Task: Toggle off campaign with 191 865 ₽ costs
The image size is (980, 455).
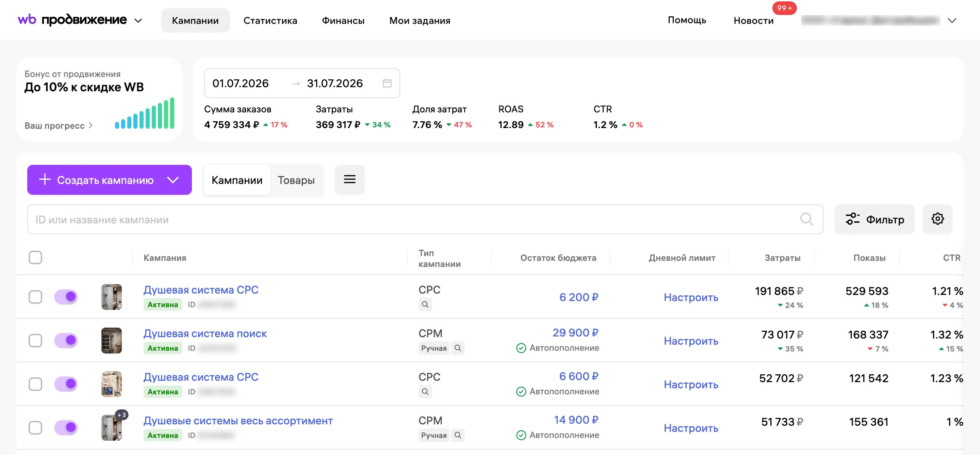Action: (66, 297)
